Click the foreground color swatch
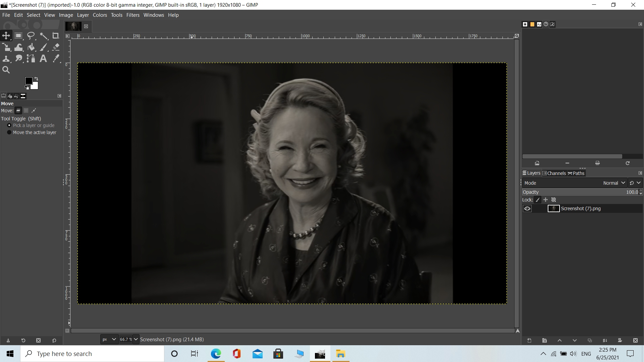This screenshot has height=362, width=644. pos(29,81)
